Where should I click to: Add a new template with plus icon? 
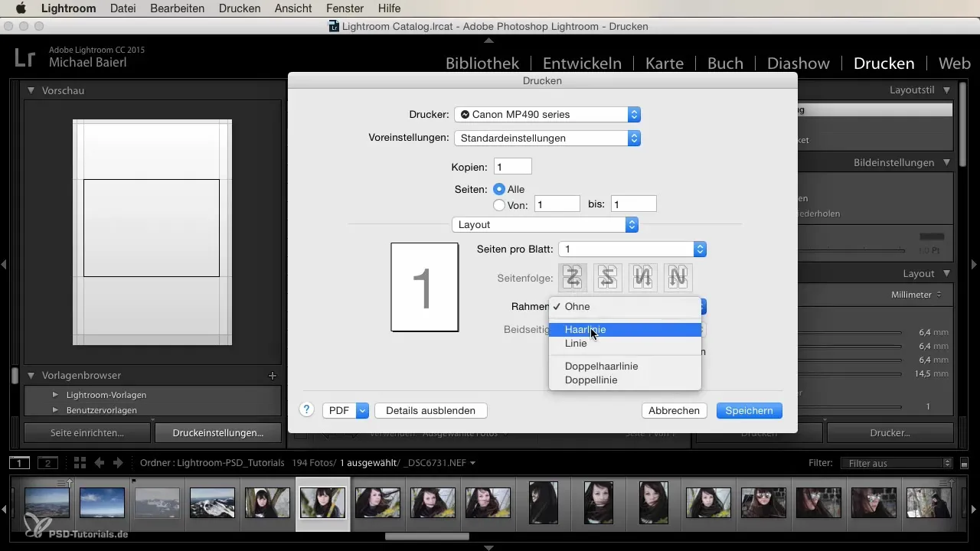tap(272, 376)
